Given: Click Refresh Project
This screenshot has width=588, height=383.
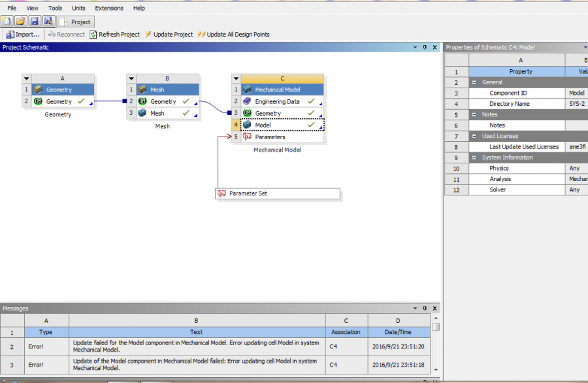Looking at the screenshot, I should click(115, 35).
